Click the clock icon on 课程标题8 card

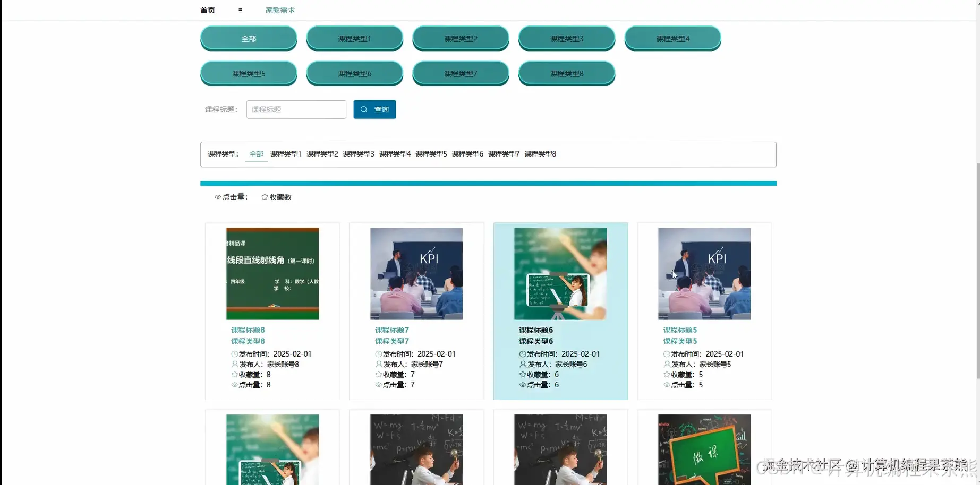[x=234, y=353]
